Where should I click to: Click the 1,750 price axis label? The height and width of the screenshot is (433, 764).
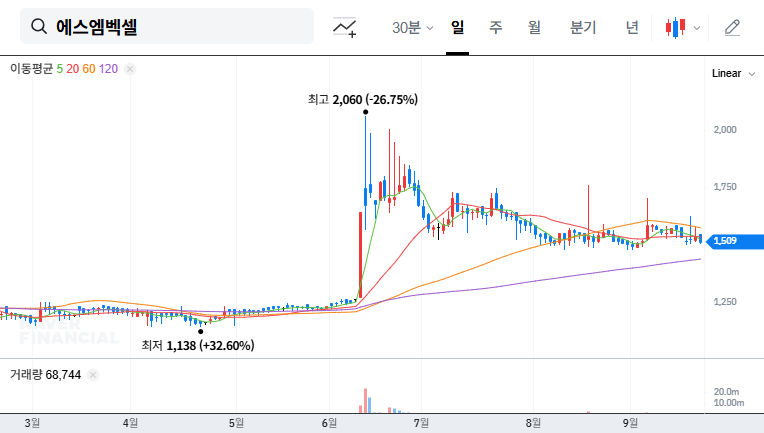(725, 187)
